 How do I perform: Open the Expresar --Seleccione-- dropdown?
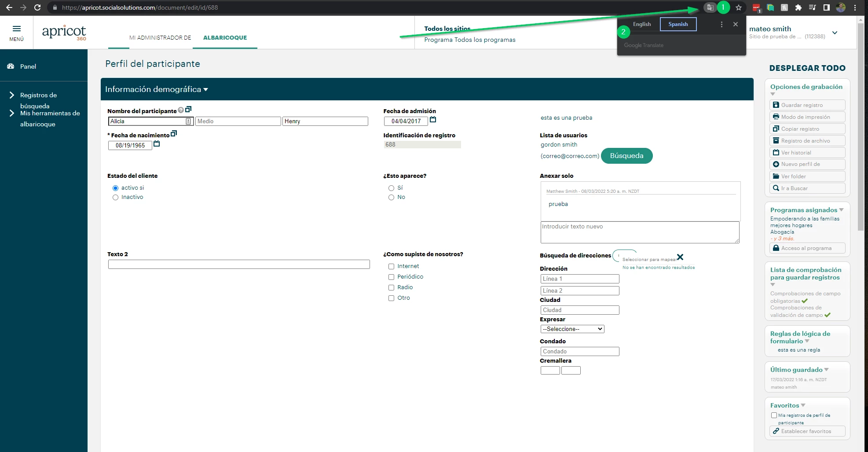pyautogui.click(x=572, y=329)
